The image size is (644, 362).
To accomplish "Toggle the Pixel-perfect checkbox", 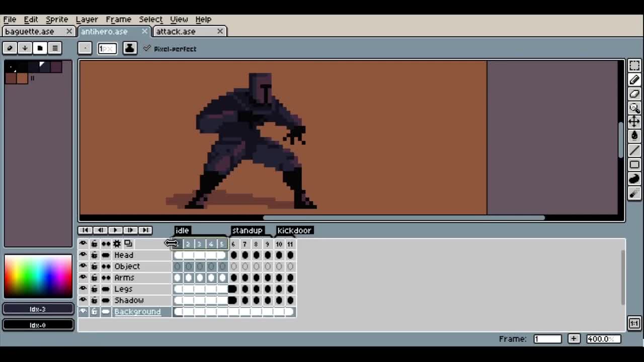I will [147, 48].
